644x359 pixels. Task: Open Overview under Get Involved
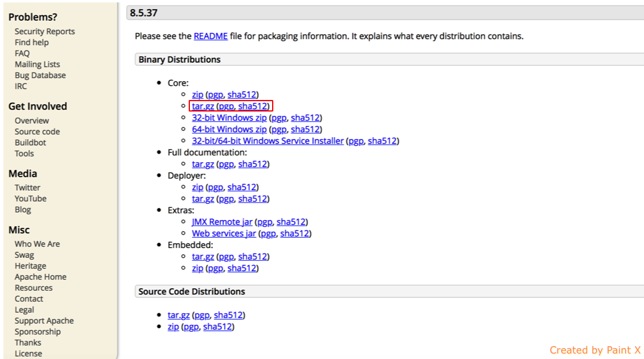(32, 121)
